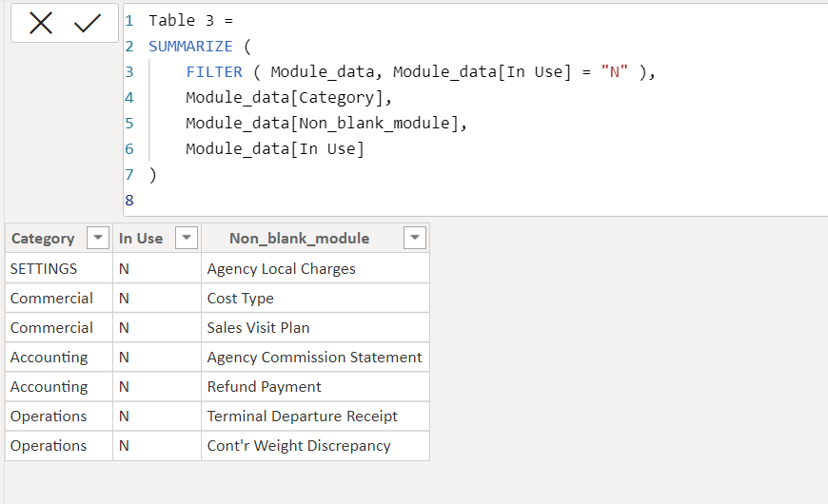Open the In Use column filter dropdown
Viewport: 828px width, 504px height.
(x=187, y=238)
